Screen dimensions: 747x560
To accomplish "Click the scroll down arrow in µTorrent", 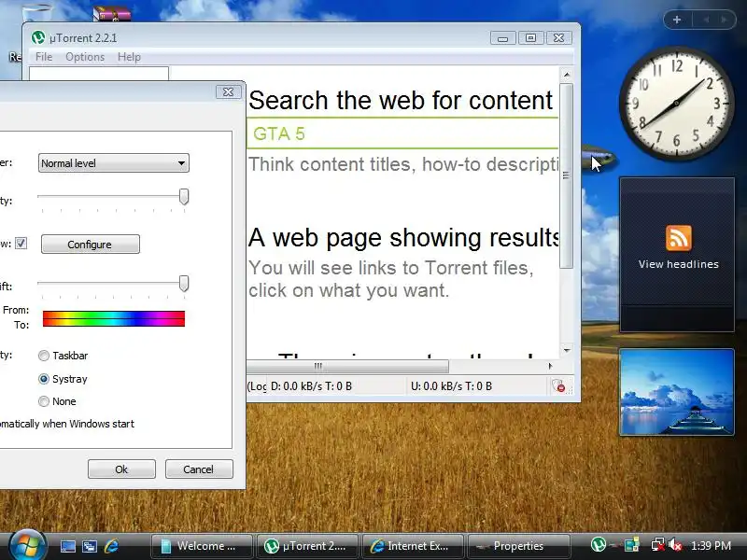I will point(567,351).
